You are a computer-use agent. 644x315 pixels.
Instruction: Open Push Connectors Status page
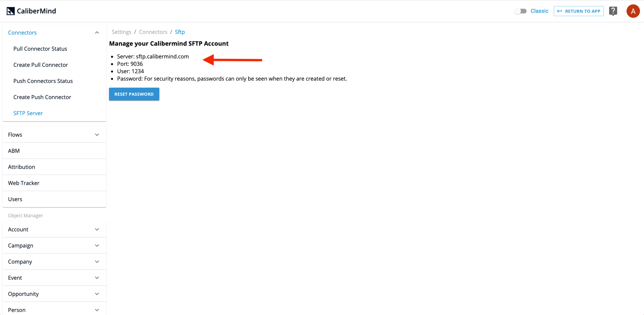(x=54, y=81)
